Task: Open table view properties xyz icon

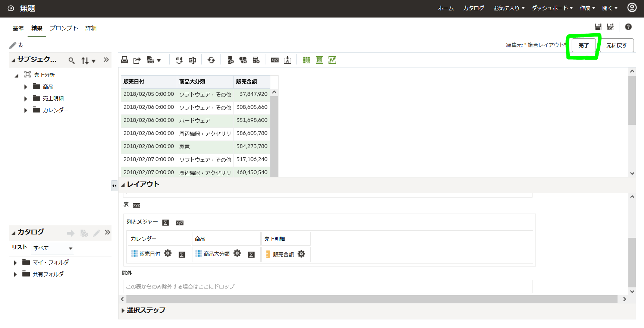Action: pos(275,60)
